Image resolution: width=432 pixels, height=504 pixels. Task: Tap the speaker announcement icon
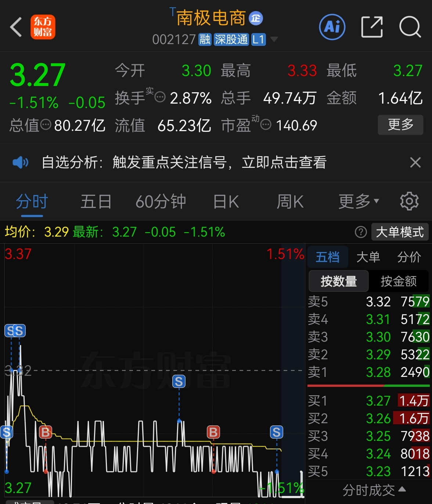(x=20, y=162)
